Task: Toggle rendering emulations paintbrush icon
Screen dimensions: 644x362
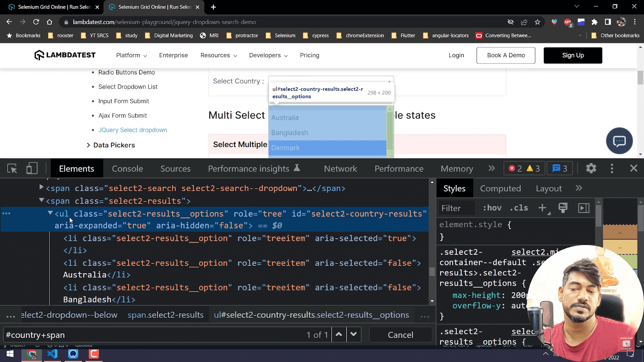Action: (x=563, y=208)
